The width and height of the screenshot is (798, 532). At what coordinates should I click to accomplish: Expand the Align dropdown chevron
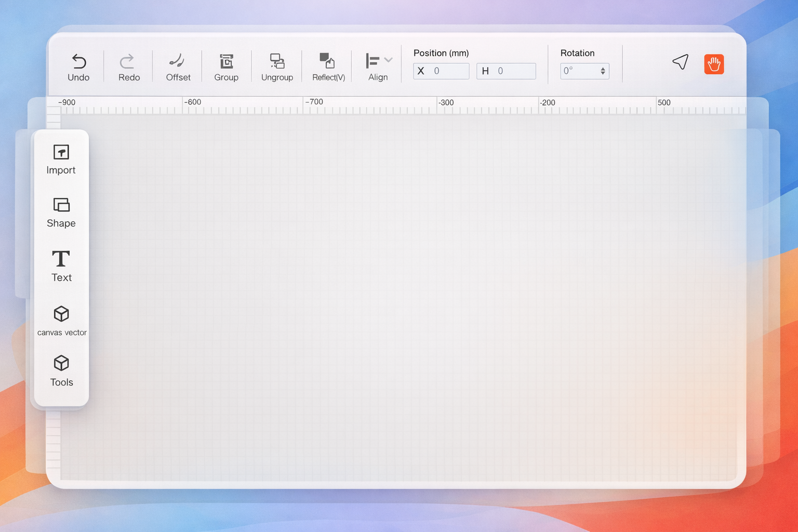point(388,60)
